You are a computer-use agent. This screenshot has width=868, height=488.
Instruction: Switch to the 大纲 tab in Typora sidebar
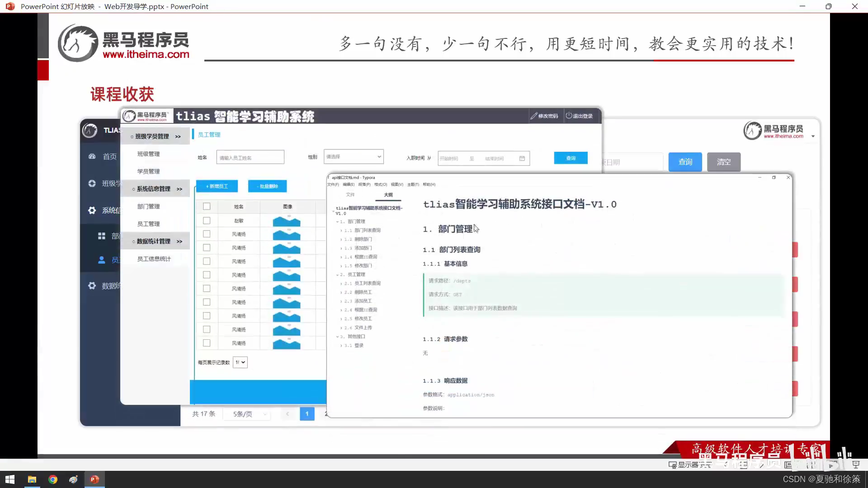click(x=388, y=195)
